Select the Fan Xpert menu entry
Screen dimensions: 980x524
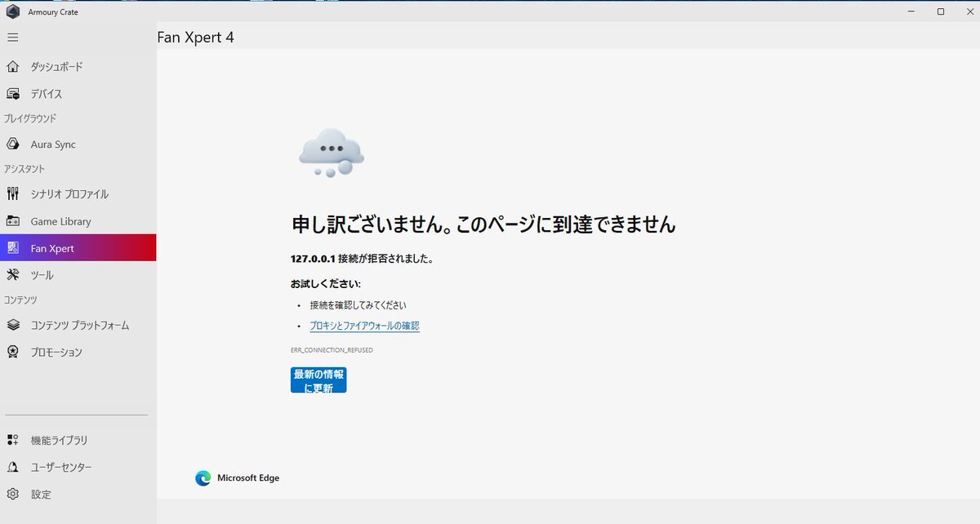78,248
